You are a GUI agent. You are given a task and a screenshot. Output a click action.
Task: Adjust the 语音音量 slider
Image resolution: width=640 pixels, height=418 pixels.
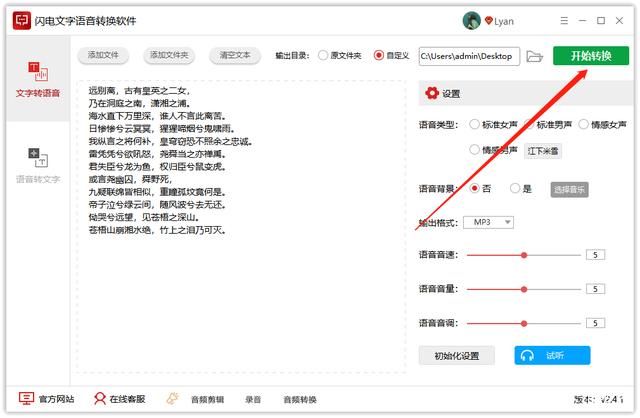pos(524,289)
